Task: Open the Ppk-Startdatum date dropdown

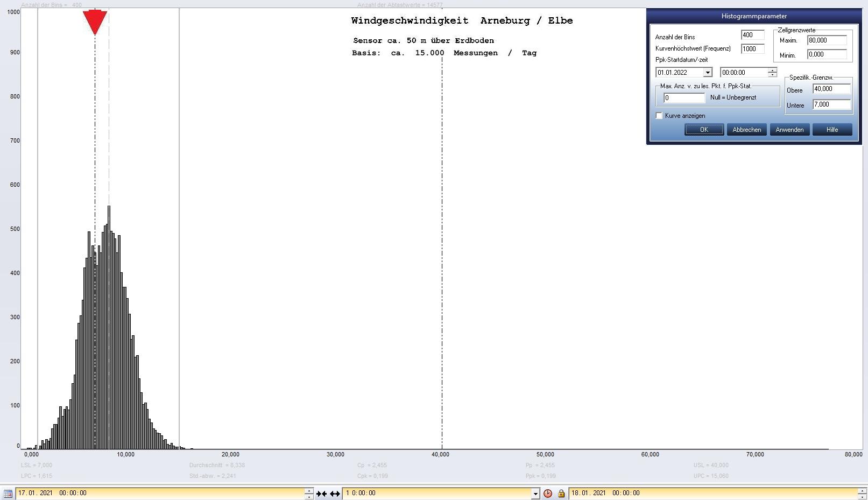Action: coord(708,73)
